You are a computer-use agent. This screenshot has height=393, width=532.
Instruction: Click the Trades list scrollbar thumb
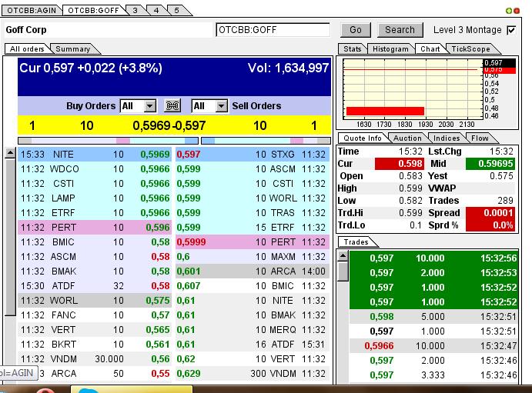coord(343,271)
